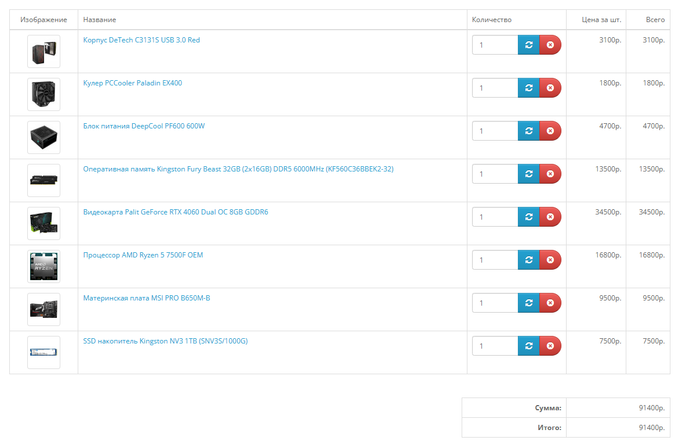700x444 pixels.
Task: Refresh quantity for DeTech C3131S case
Action: point(528,45)
